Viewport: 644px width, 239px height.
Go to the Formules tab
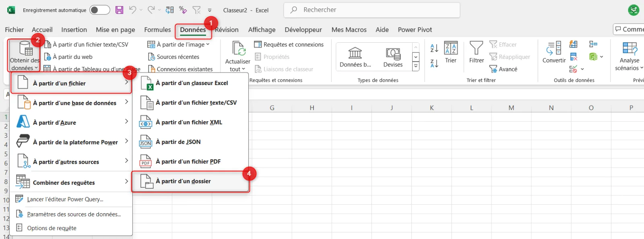pyautogui.click(x=157, y=30)
